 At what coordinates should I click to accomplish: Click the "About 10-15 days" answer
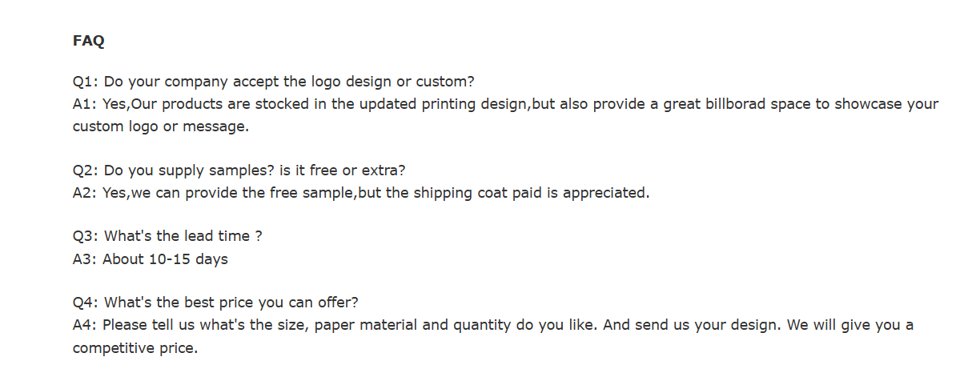(165, 259)
